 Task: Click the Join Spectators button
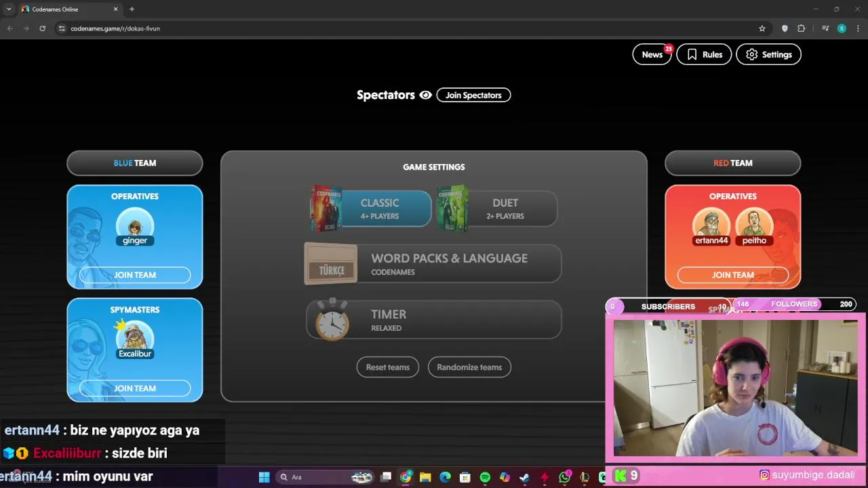473,95
